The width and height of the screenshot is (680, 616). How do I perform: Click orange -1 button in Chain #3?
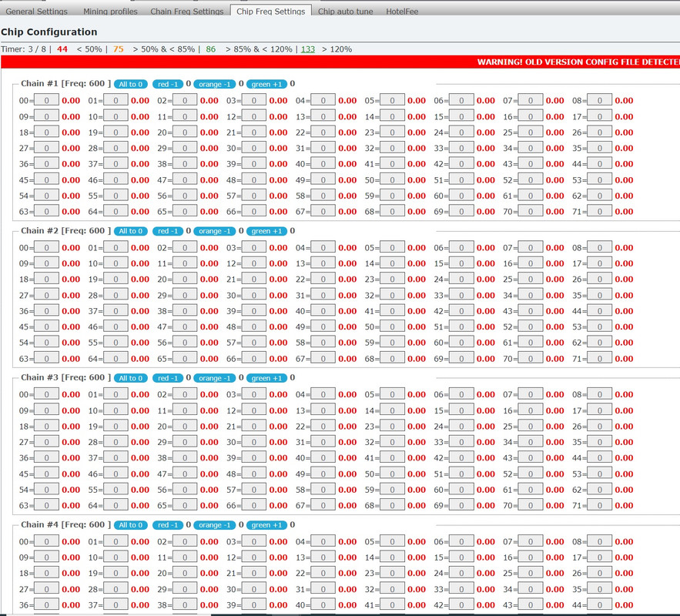[x=215, y=378]
